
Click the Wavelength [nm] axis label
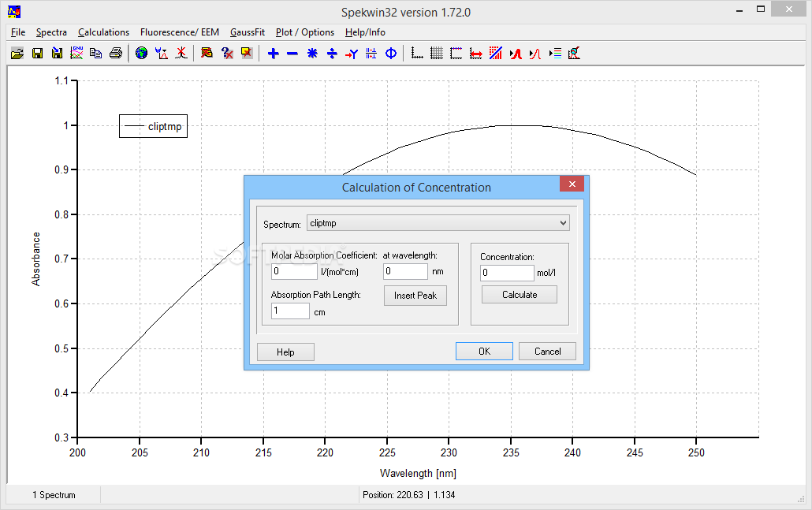[418, 473]
